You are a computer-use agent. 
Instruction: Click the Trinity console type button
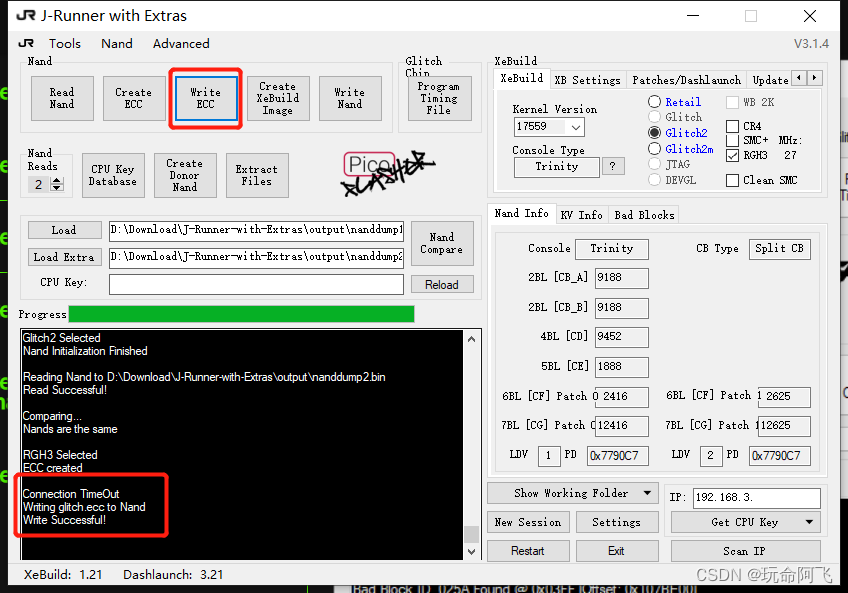click(x=556, y=167)
